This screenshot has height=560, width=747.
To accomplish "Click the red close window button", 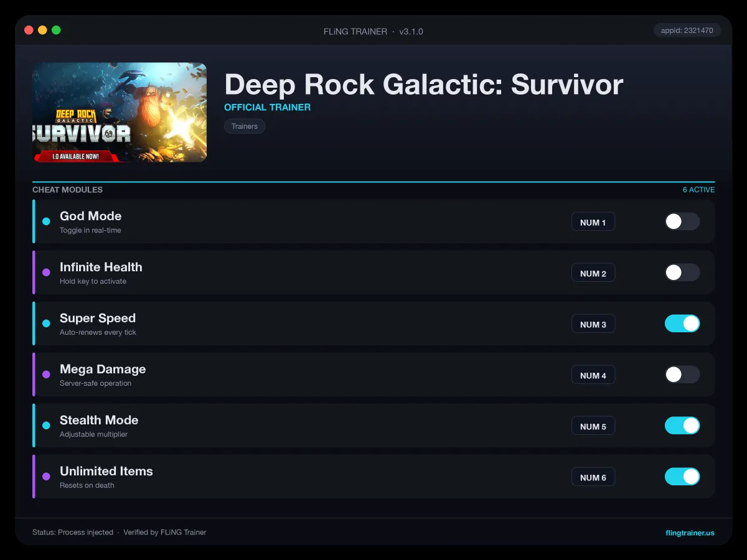I will point(29,30).
